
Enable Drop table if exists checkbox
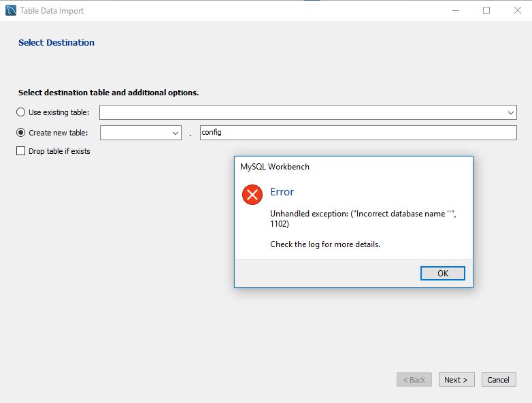[20, 150]
